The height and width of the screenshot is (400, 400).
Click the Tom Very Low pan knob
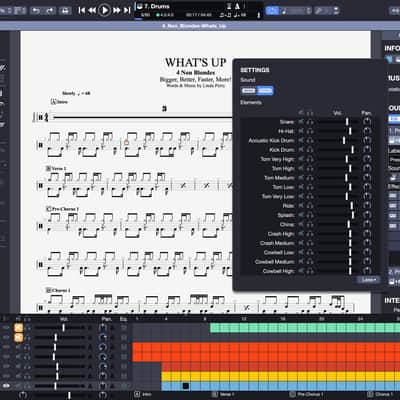(x=367, y=197)
